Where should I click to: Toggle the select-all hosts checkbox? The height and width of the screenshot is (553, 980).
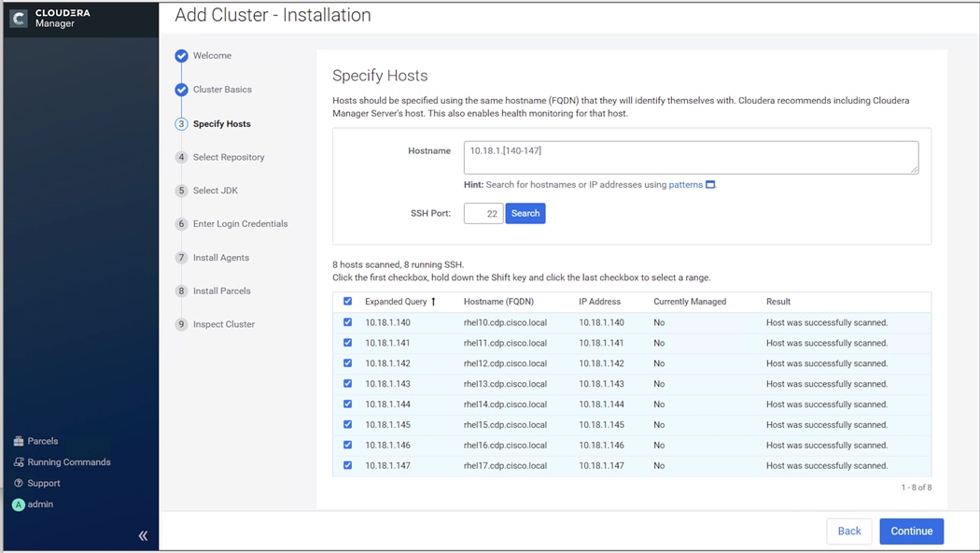click(347, 302)
